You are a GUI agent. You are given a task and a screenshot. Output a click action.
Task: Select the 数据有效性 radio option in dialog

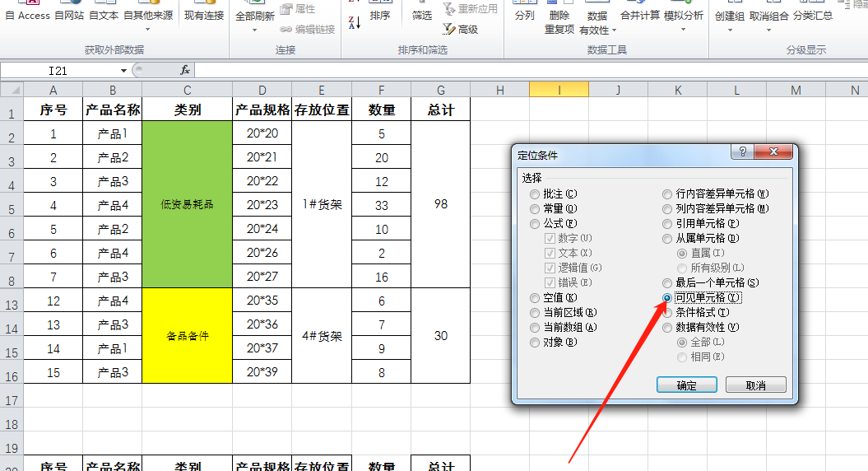click(x=667, y=328)
